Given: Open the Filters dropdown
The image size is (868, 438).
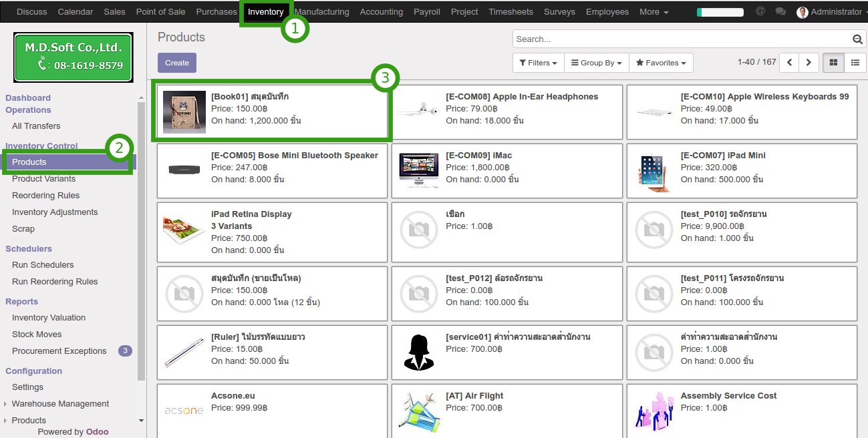Looking at the screenshot, I should pyautogui.click(x=539, y=63).
